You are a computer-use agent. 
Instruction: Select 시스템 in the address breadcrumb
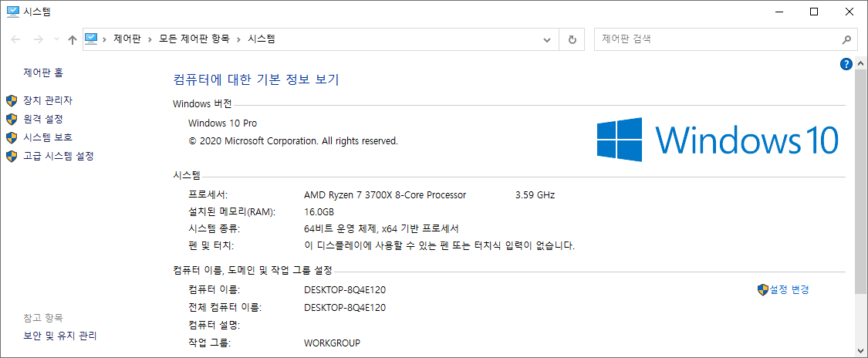click(261, 39)
